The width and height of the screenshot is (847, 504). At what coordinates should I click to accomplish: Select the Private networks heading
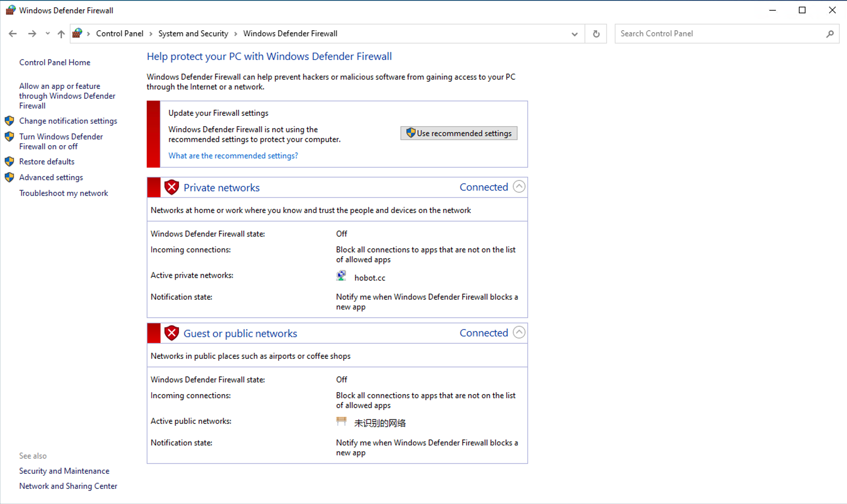click(222, 188)
